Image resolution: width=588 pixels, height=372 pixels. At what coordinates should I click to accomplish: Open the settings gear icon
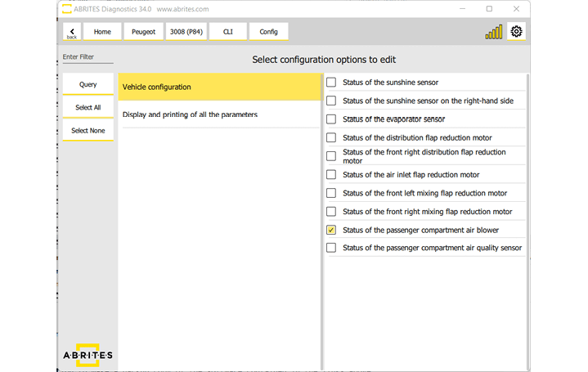(x=516, y=32)
